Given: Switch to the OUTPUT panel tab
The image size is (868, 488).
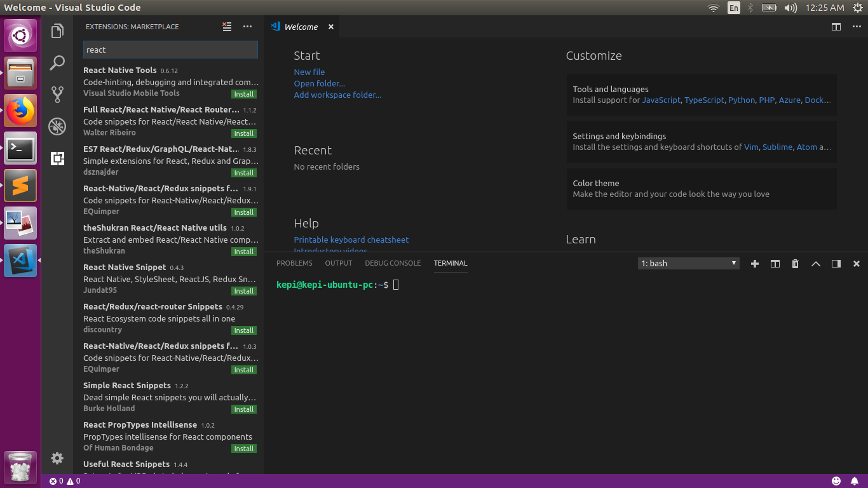Looking at the screenshot, I should click(339, 263).
